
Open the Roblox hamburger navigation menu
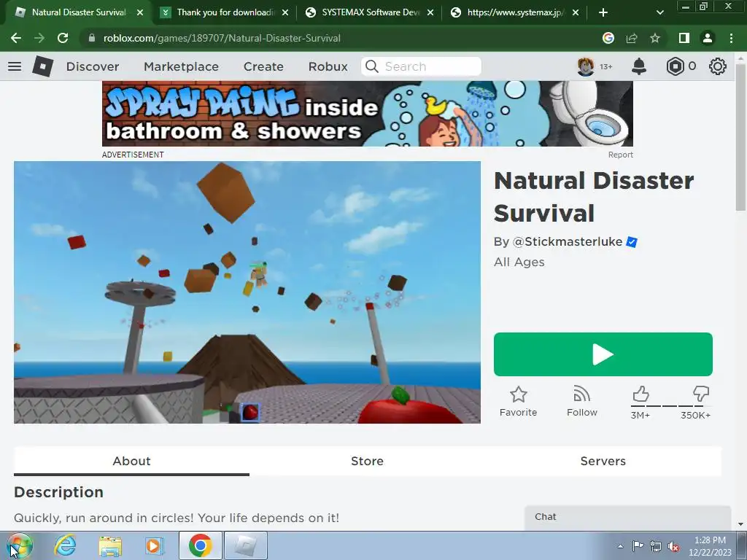pyautogui.click(x=15, y=66)
